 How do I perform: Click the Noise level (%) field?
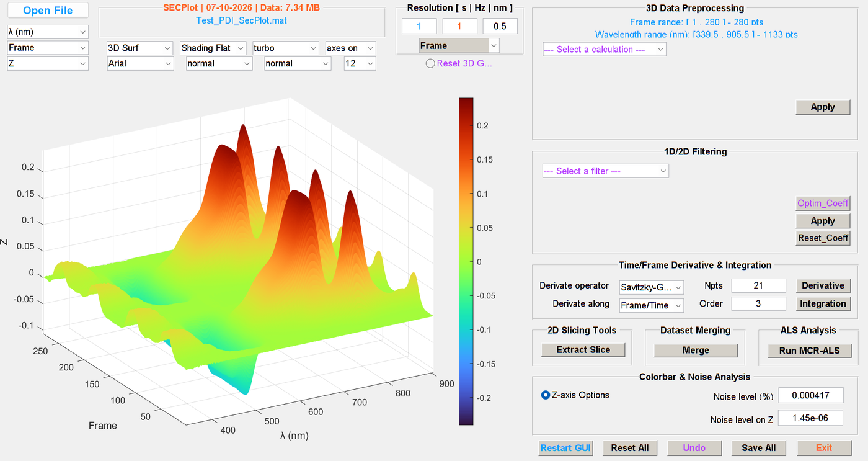tap(811, 395)
